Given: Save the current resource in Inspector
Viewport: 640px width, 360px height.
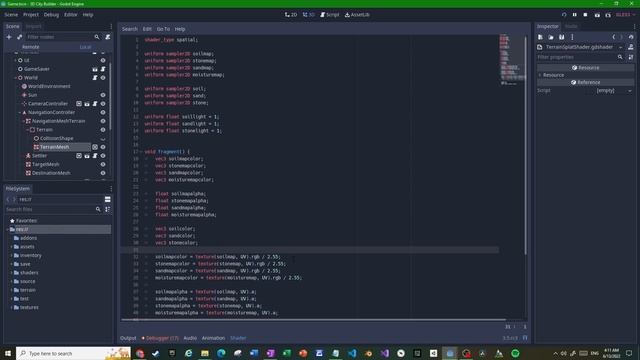Looking at the screenshot, I should point(562,37).
